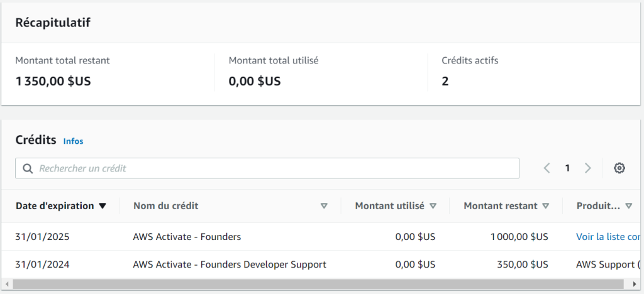
Task: Click the search magnifier icon
Action: click(x=28, y=168)
